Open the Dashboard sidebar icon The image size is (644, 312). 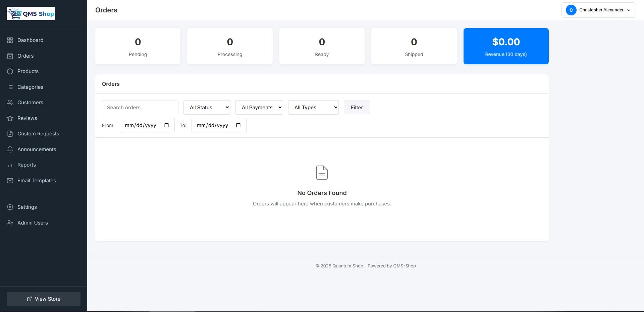click(x=10, y=40)
